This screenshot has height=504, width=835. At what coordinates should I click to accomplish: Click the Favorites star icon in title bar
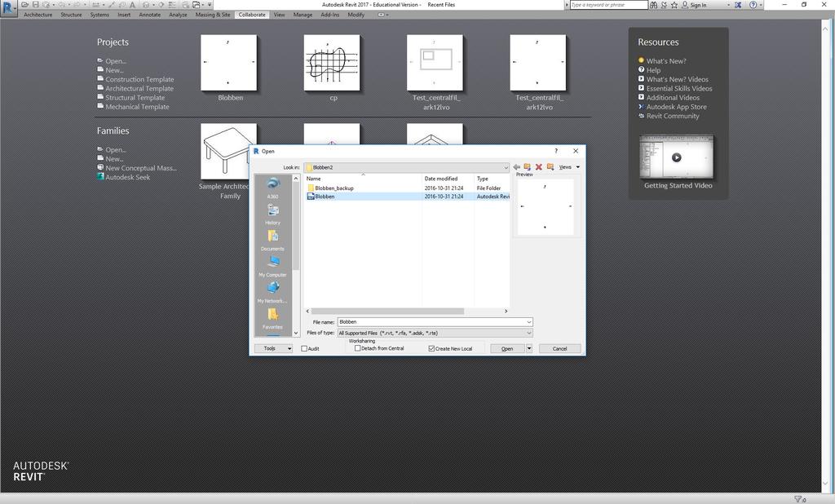(x=674, y=5)
